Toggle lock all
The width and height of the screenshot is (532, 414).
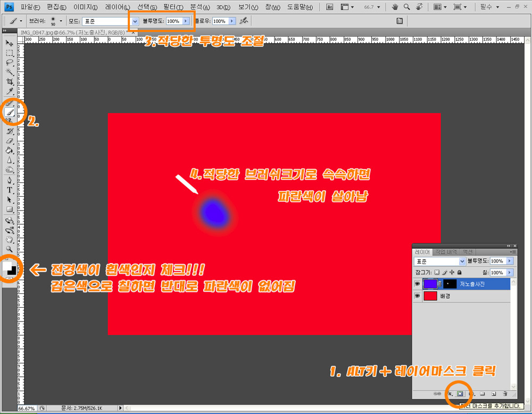[x=460, y=272]
